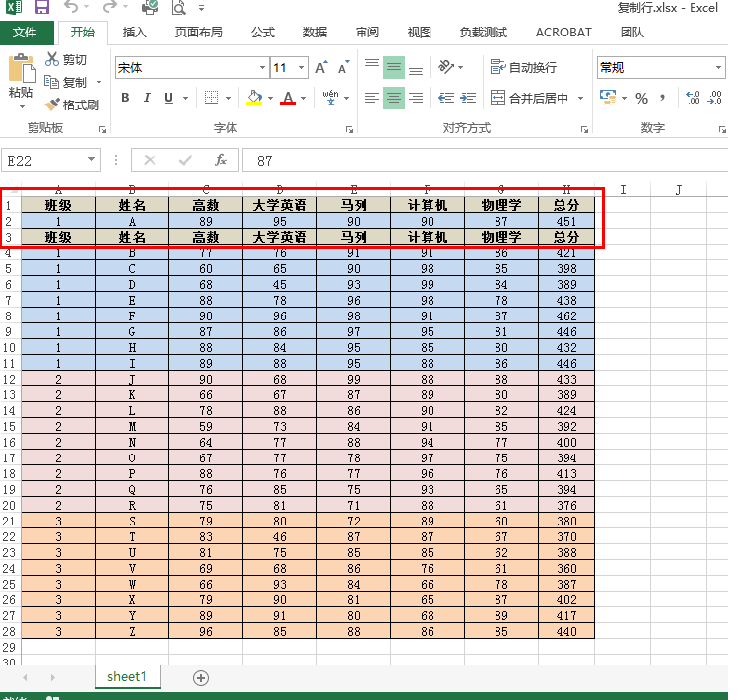739x700 pixels.
Task: Click the Redo arrow icon
Action: coord(109,7)
